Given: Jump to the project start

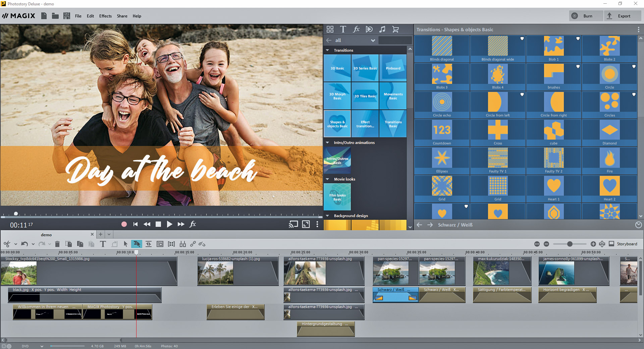Looking at the screenshot, I should (136, 224).
